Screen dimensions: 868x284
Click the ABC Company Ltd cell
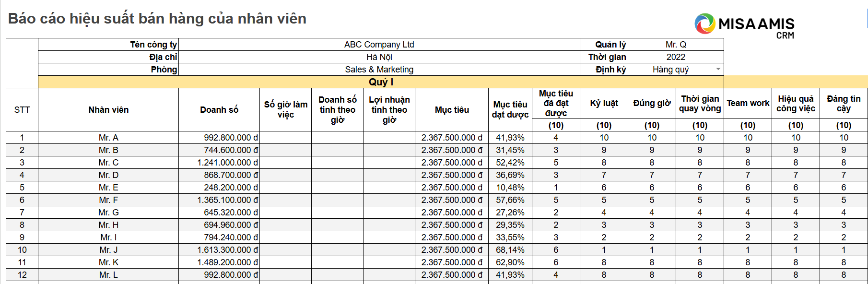point(379,45)
